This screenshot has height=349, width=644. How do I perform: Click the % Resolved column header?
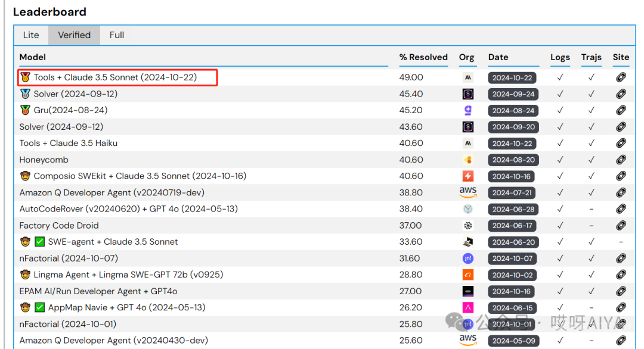(423, 57)
